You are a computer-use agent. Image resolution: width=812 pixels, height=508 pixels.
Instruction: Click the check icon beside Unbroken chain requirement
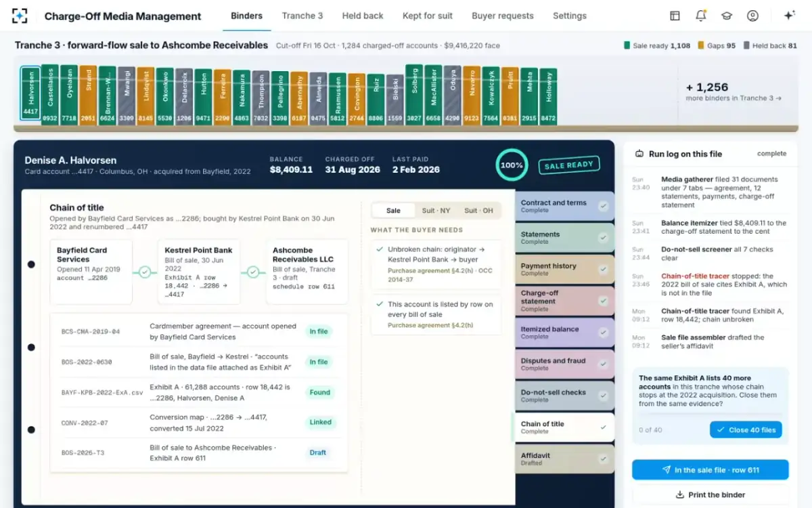(x=380, y=250)
